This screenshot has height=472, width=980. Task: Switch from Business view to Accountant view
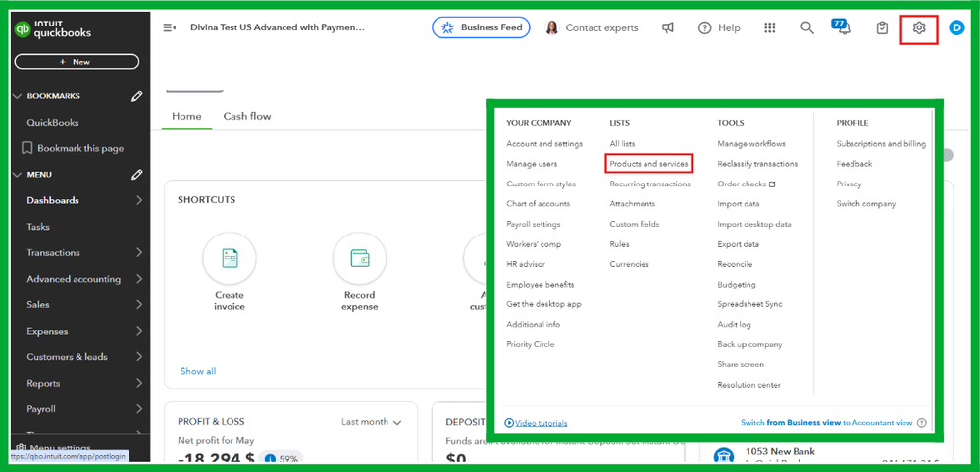click(x=826, y=423)
